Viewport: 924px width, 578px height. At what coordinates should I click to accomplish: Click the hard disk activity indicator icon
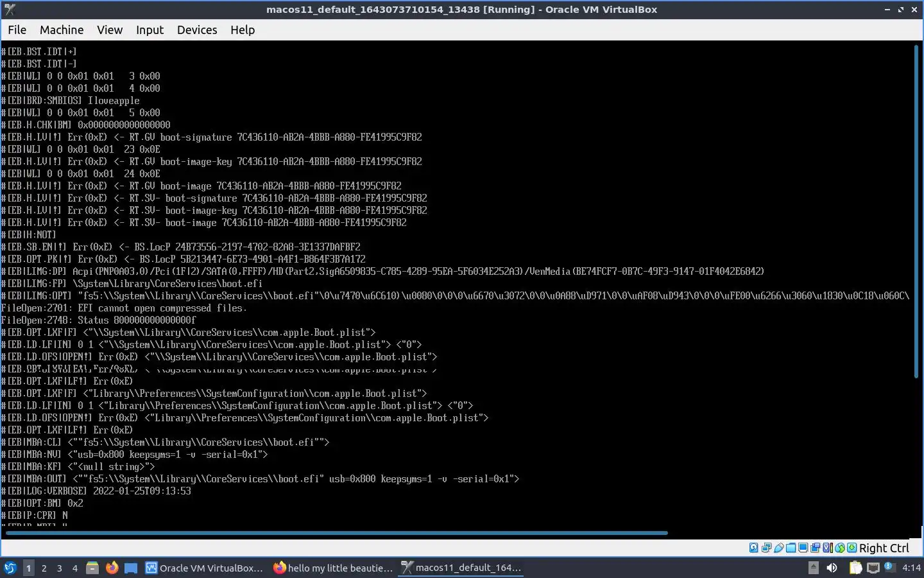click(x=754, y=548)
